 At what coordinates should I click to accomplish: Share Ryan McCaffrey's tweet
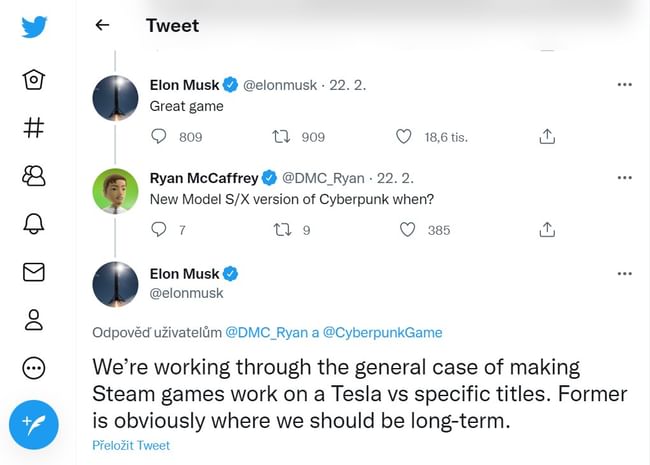(547, 230)
